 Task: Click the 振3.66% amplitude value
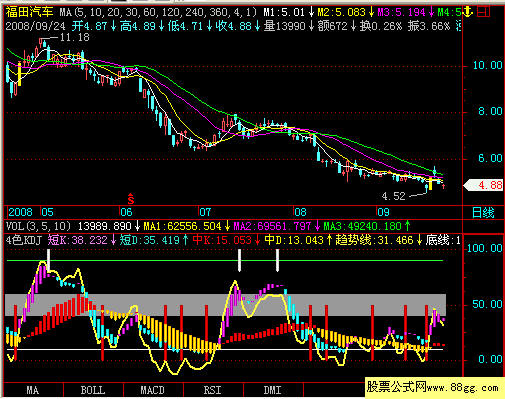429,26
